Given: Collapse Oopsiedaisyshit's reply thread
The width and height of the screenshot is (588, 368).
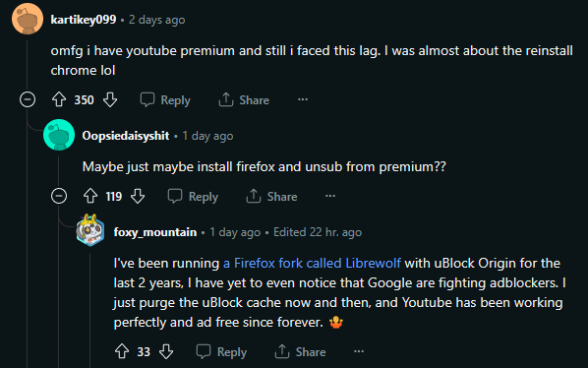Looking at the screenshot, I should (x=59, y=196).
